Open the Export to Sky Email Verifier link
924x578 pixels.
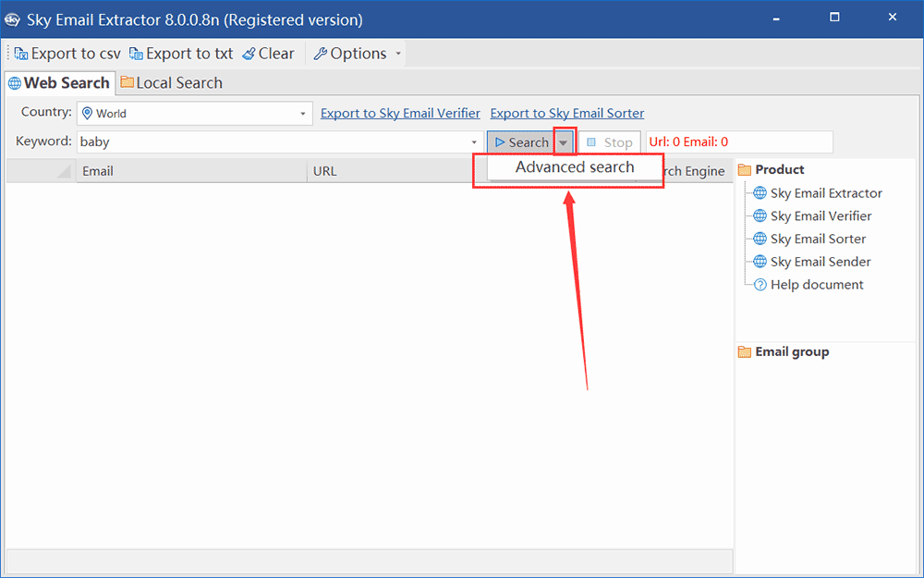click(x=400, y=113)
